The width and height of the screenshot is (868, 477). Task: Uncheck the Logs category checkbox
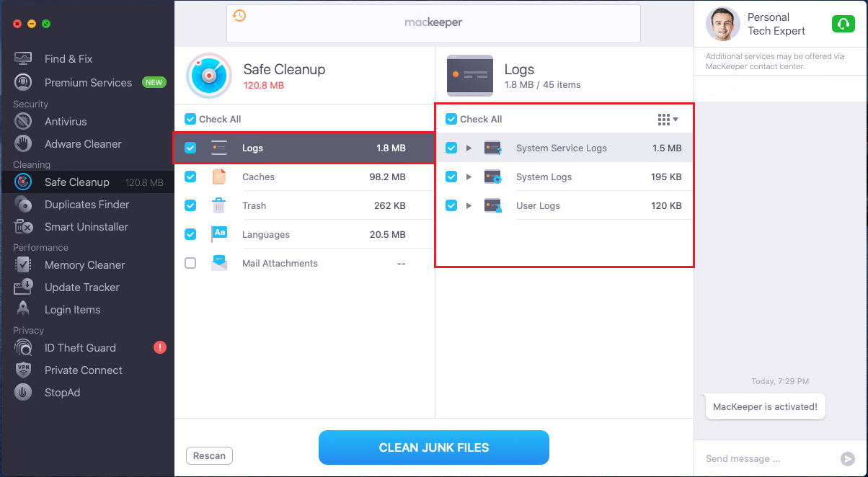[190, 148]
